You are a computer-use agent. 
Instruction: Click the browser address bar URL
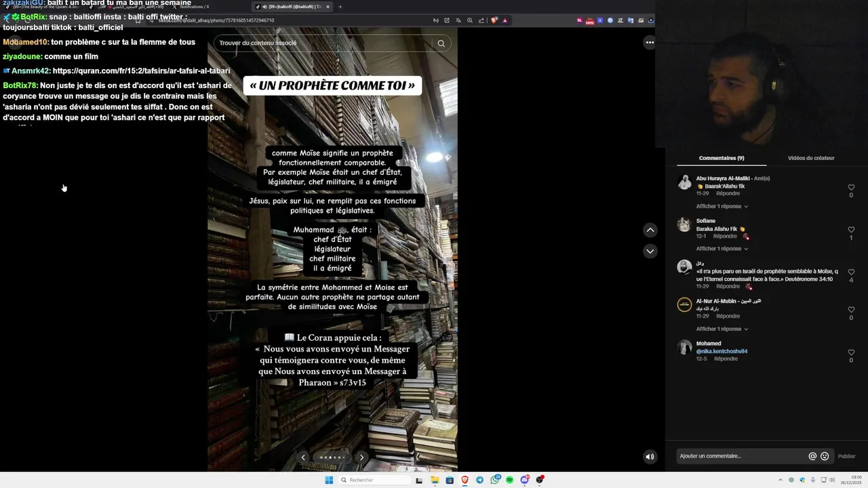point(217,20)
